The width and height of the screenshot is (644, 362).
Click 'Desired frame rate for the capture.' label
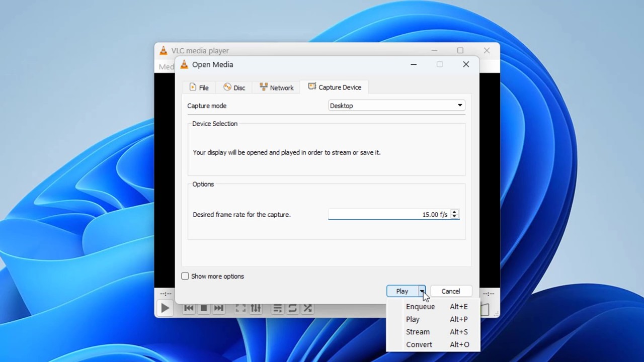point(242,215)
